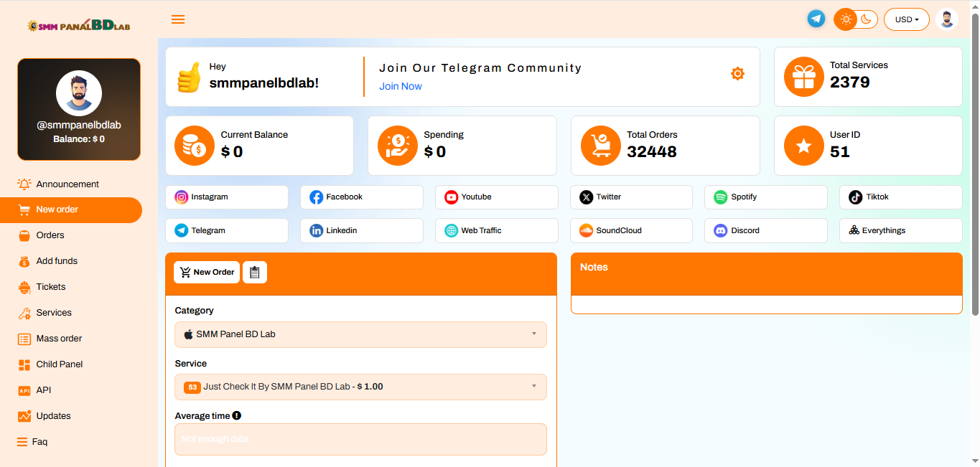
Task: Open the Telegram icon in header
Action: (816, 19)
